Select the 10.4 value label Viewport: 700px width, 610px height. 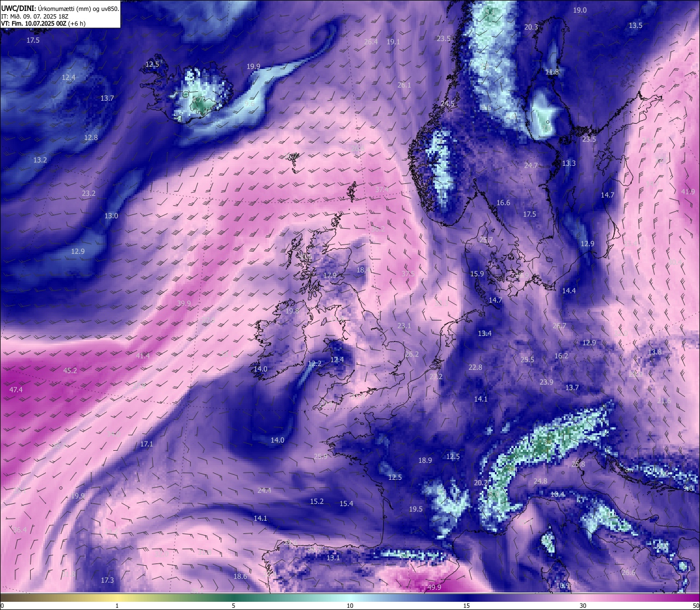(x=557, y=494)
